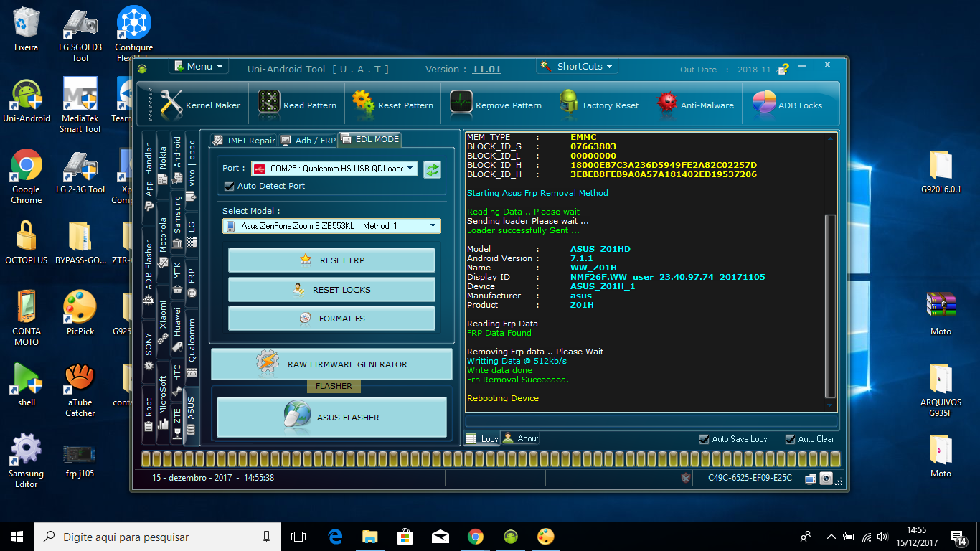Viewport: 980px width, 551px height.
Task: Click the Samsung Editor desktop icon
Action: click(x=27, y=460)
